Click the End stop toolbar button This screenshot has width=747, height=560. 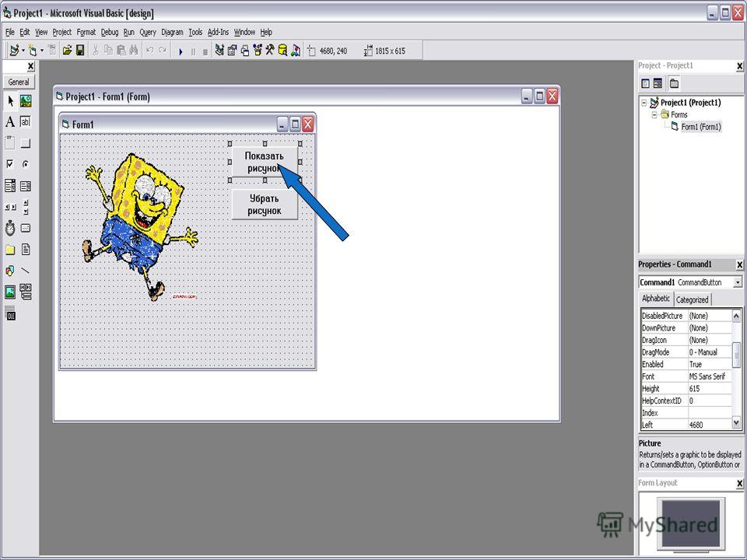(205, 51)
